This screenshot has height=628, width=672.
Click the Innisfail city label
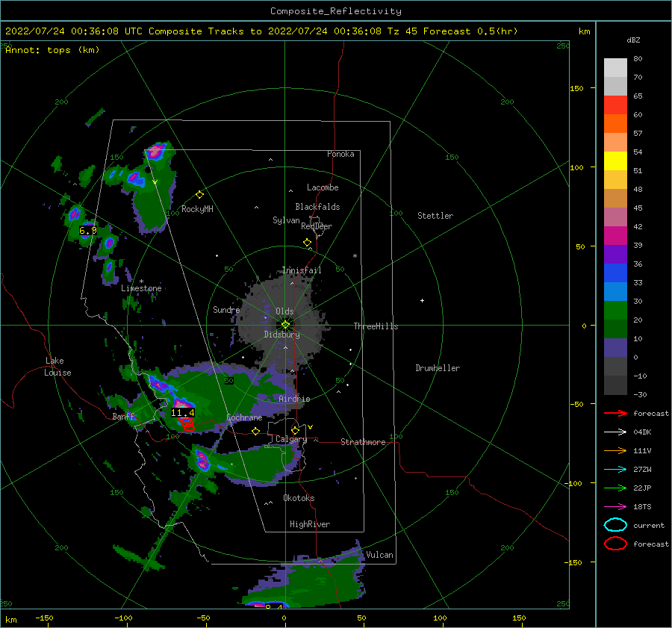[302, 270]
